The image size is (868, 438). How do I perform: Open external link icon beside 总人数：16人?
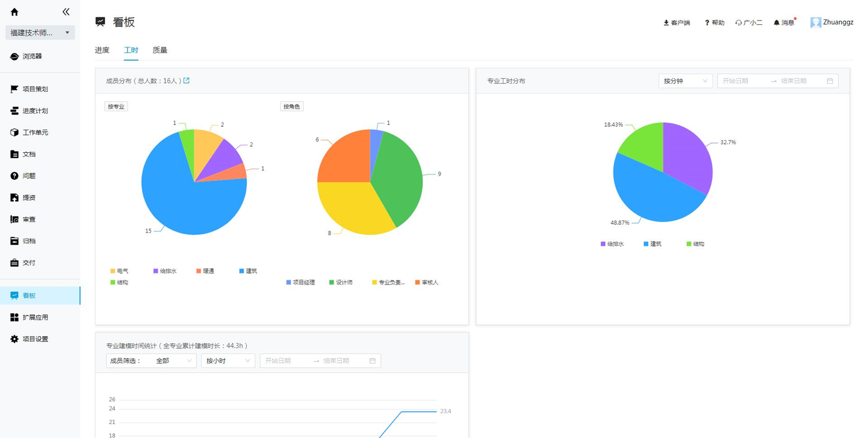click(x=187, y=81)
